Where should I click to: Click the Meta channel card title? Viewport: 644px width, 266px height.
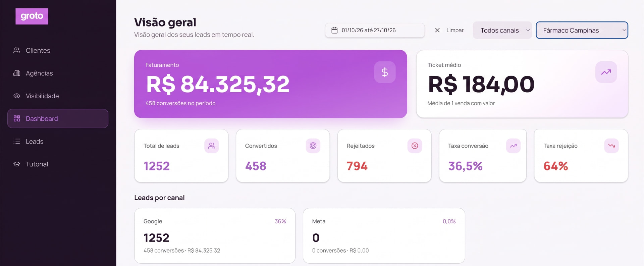(x=319, y=221)
